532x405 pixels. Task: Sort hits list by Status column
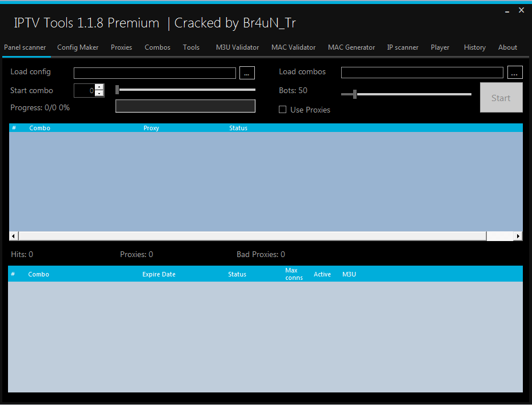237,274
